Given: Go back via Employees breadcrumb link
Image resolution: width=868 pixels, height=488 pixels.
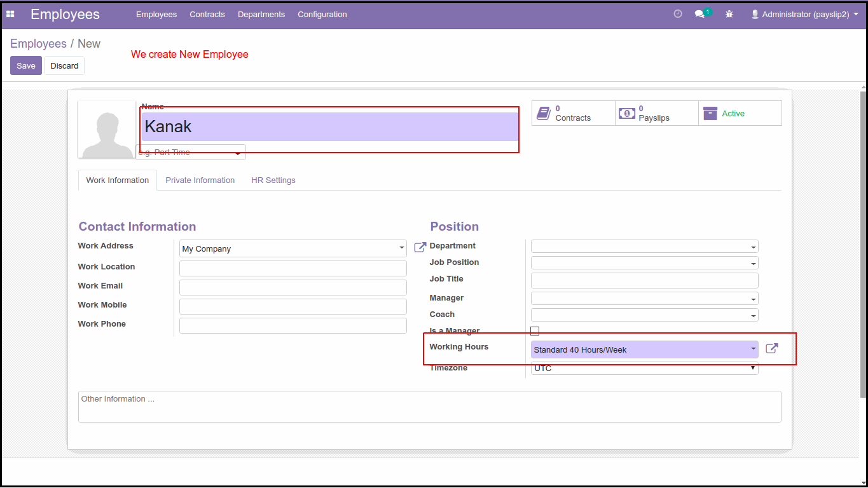Looking at the screenshot, I should [38, 44].
